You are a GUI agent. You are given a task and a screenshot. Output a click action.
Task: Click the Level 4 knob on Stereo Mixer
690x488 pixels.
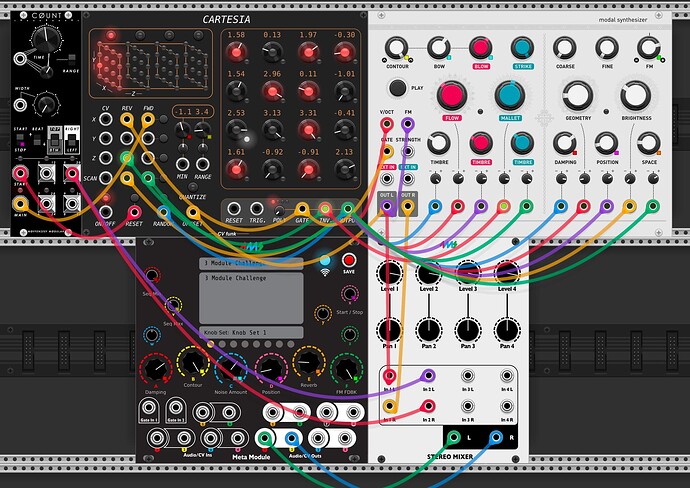(x=507, y=272)
